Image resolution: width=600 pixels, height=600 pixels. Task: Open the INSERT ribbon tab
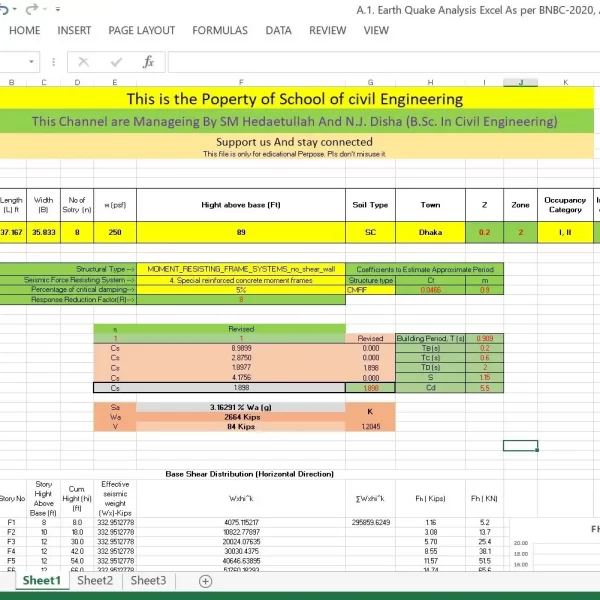74,31
